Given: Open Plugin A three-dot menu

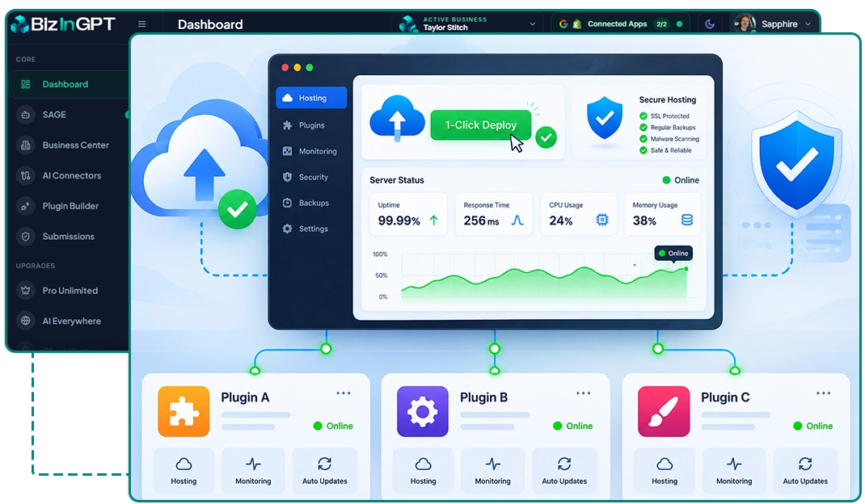Looking at the screenshot, I should 343,393.
